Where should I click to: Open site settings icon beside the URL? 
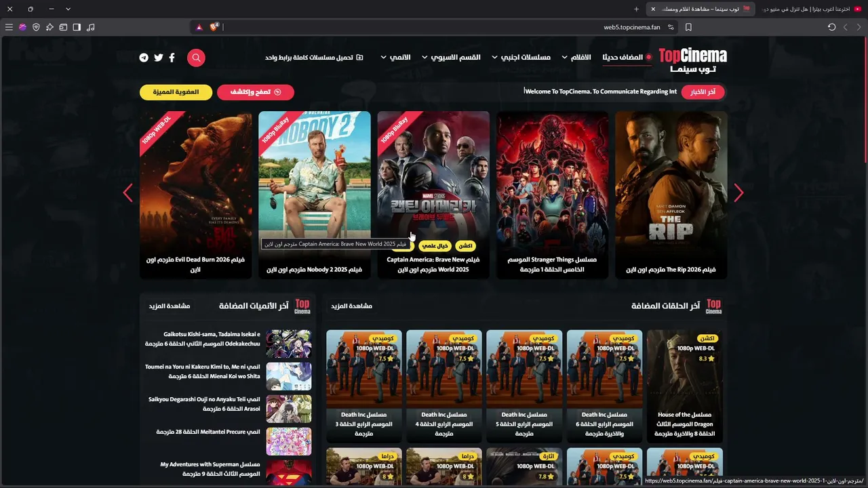pos(671,27)
